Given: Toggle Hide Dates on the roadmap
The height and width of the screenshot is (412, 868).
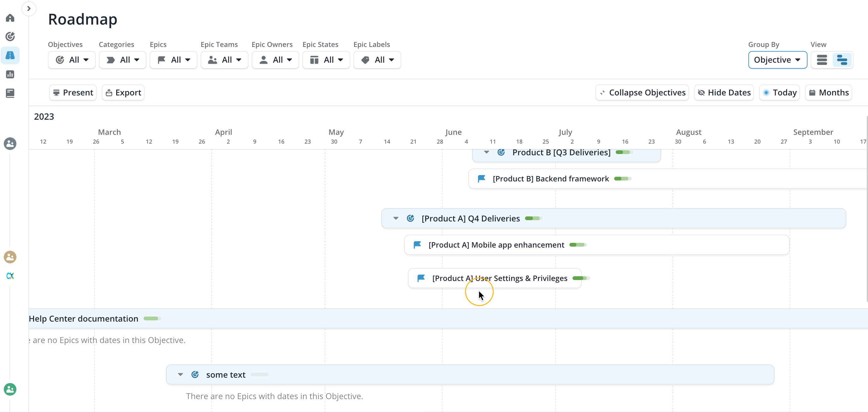Looking at the screenshot, I should click(x=724, y=93).
